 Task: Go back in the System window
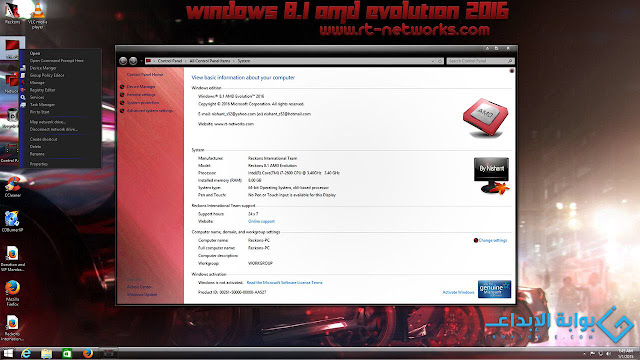pyautogui.click(x=123, y=61)
